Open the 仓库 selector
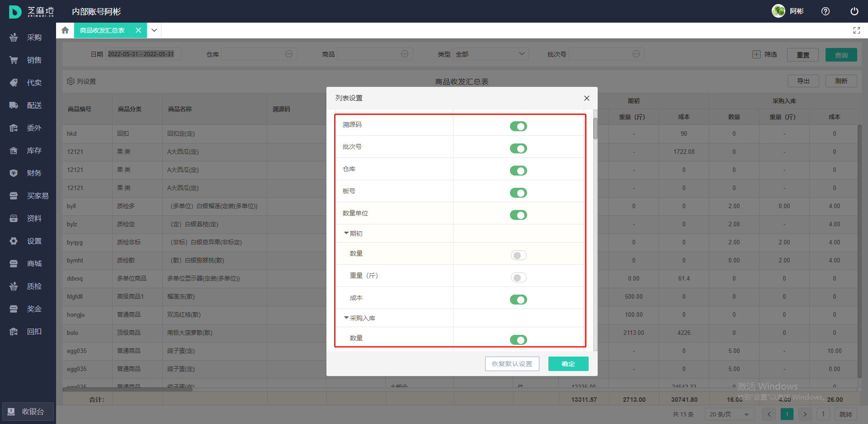 coord(259,54)
